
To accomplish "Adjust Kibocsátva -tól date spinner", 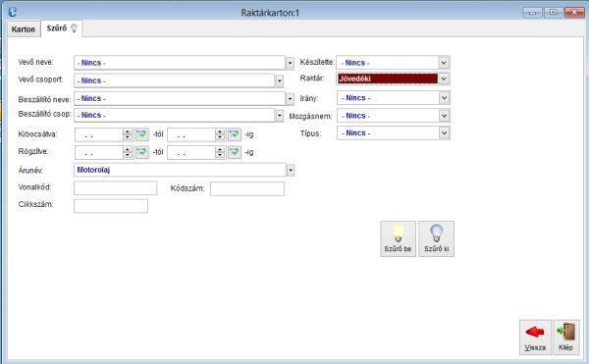I will (128, 134).
